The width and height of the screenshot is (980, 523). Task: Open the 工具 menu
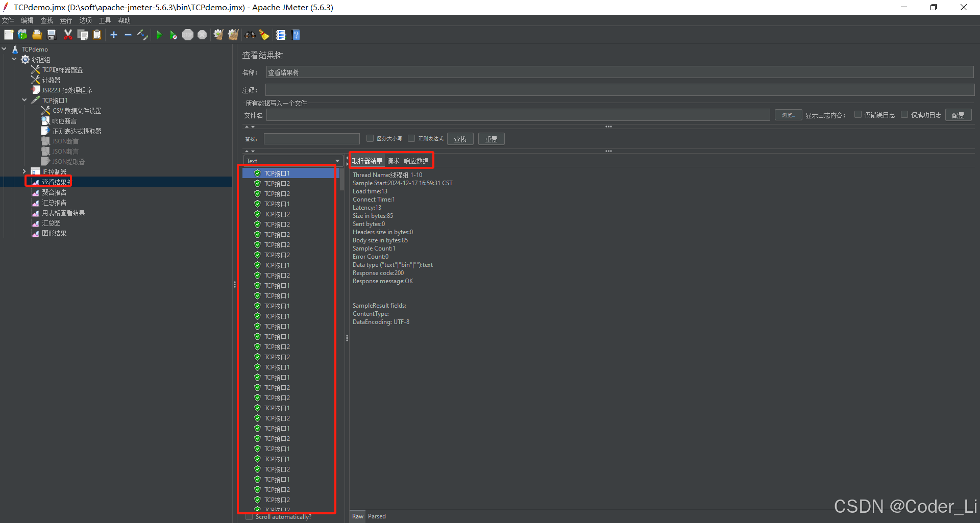point(105,20)
